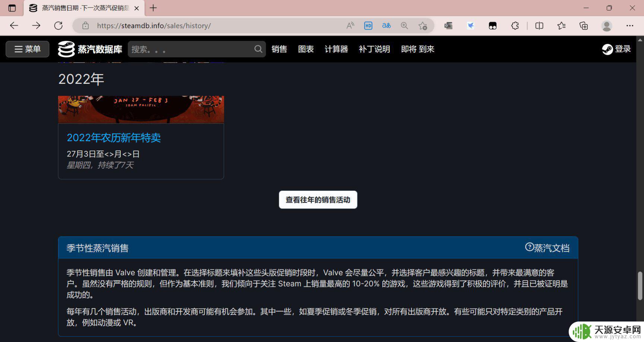This screenshot has width=644, height=342.
Task: Click the page vertical scrollbar thumb
Action: pos(640,286)
